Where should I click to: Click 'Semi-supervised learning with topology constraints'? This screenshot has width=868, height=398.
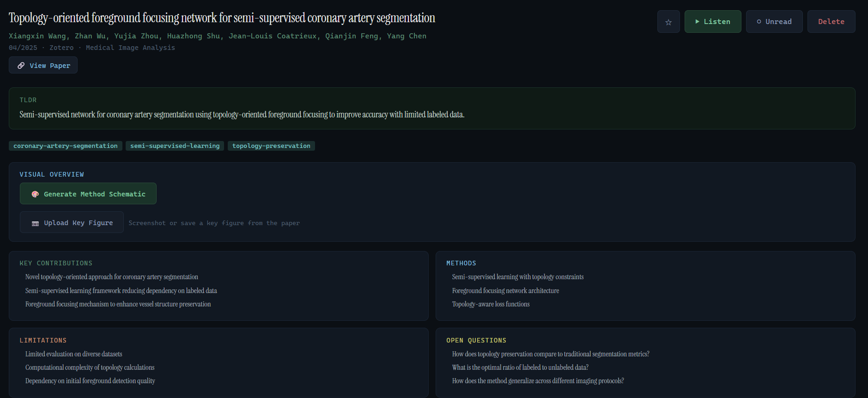(518, 277)
